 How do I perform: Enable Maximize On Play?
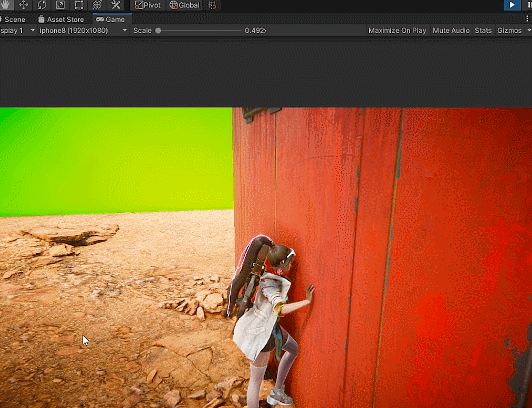click(397, 31)
